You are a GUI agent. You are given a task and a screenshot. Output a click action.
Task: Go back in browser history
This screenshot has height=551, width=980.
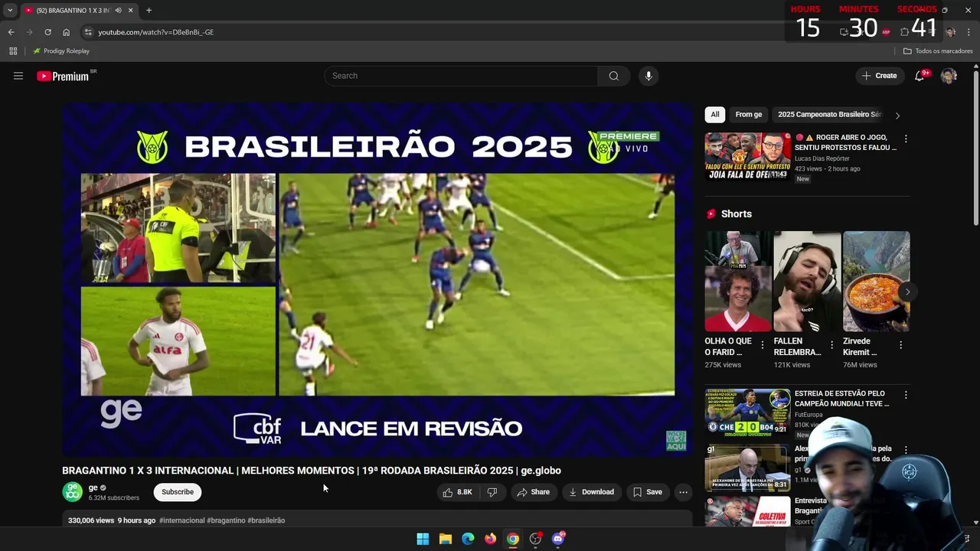pos(11,32)
